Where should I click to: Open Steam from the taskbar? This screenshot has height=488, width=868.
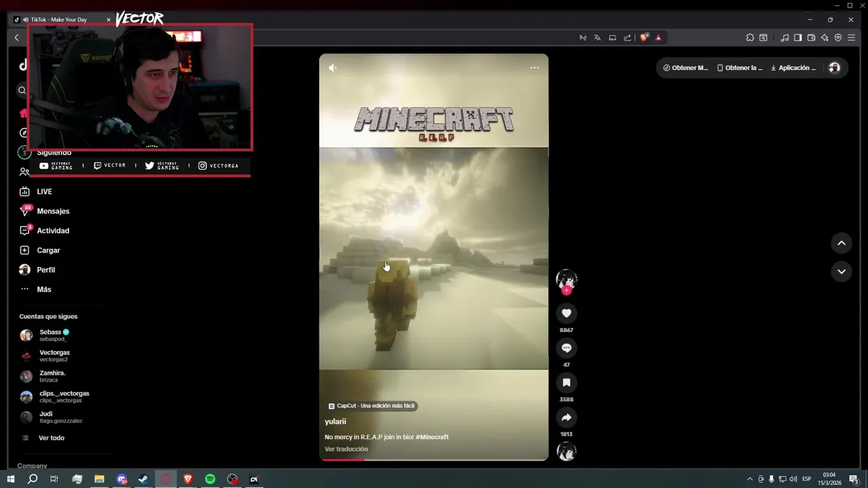[x=143, y=479]
